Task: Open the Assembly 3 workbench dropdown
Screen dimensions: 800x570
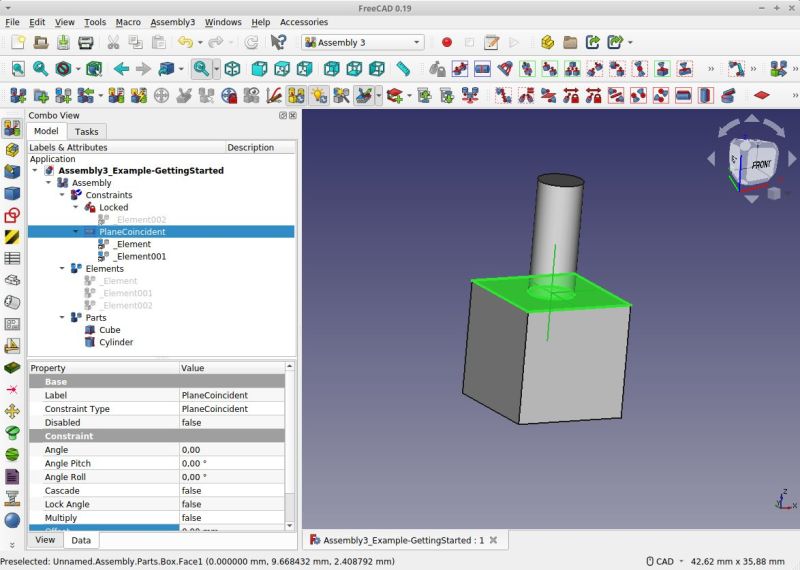Action: click(x=363, y=42)
